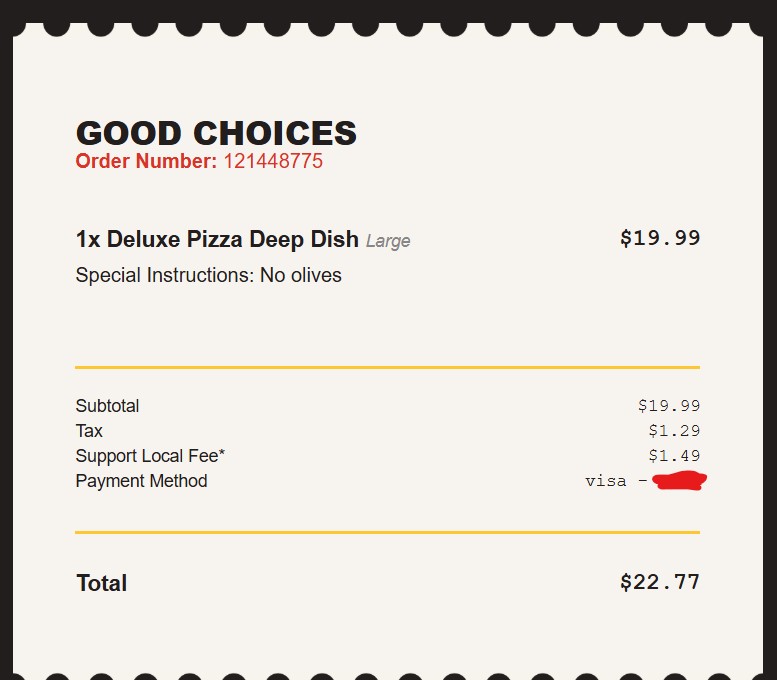This screenshot has height=680, width=777.
Task: Click the pizza item price $19.99
Action: coord(660,238)
